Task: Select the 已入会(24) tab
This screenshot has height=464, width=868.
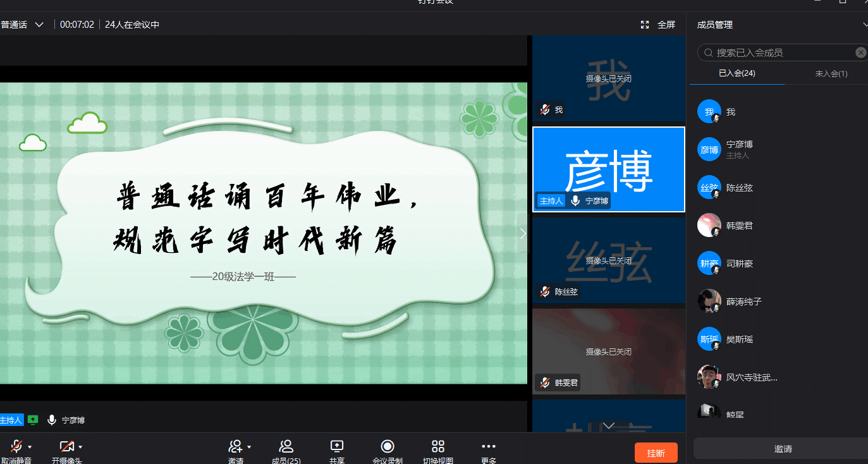Action: (737, 73)
